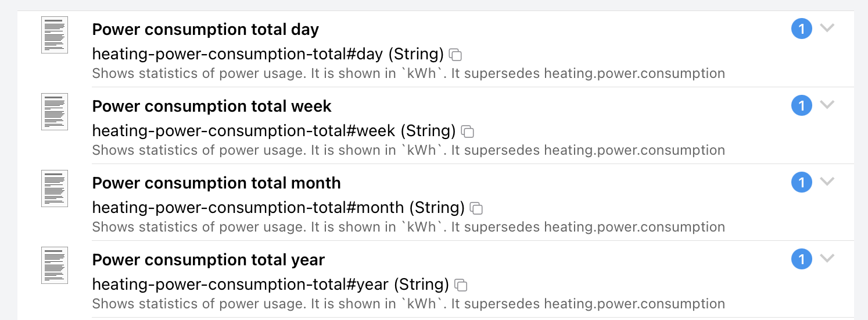868x320 pixels.
Task: Copy the heating-power-consumption-total#day channel ID
Action: [456, 55]
